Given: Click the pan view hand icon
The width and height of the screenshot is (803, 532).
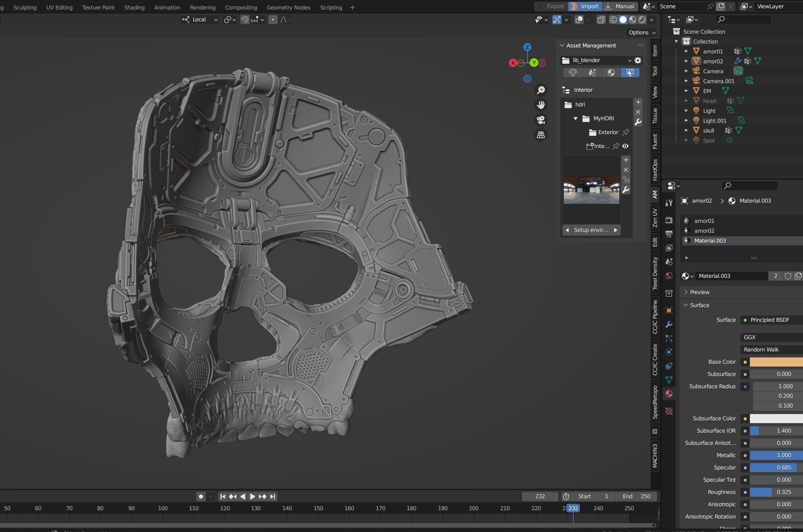Looking at the screenshot, I should [541, 105].
